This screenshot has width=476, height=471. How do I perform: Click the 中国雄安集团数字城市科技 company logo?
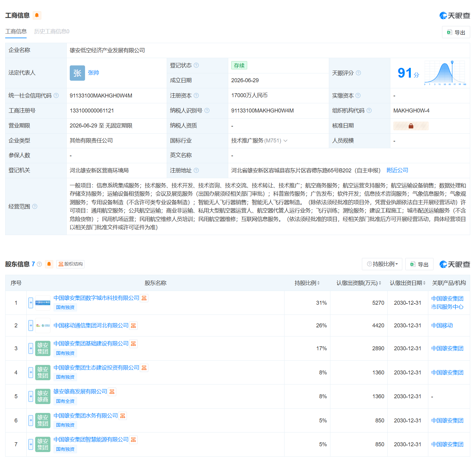click(x=43, y=303)
